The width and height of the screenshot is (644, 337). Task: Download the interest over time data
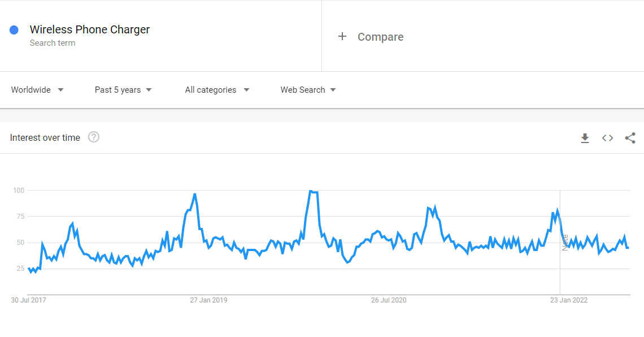tap(585, 138)
